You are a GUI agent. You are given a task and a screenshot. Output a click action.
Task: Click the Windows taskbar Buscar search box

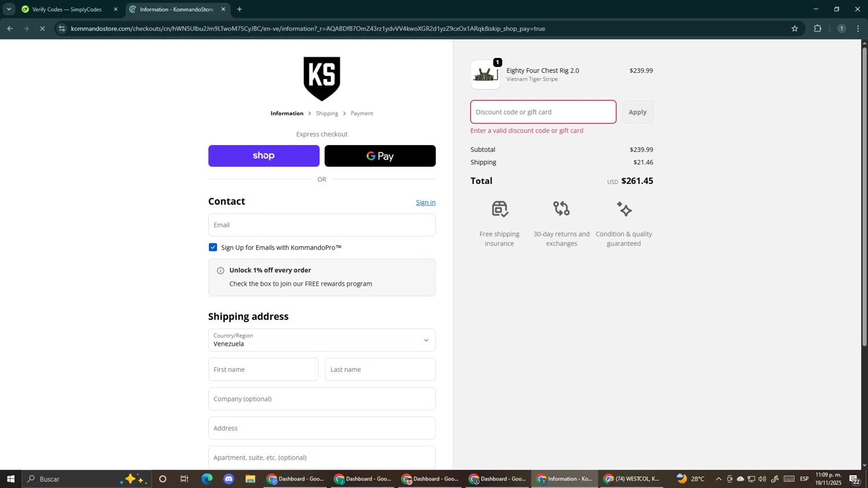pos(87,479)
